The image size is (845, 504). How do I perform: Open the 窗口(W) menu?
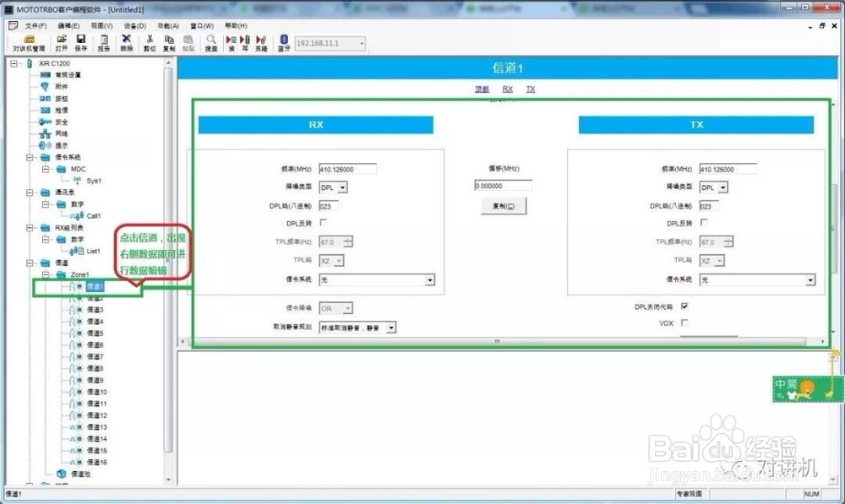click(x=202, y=26)
